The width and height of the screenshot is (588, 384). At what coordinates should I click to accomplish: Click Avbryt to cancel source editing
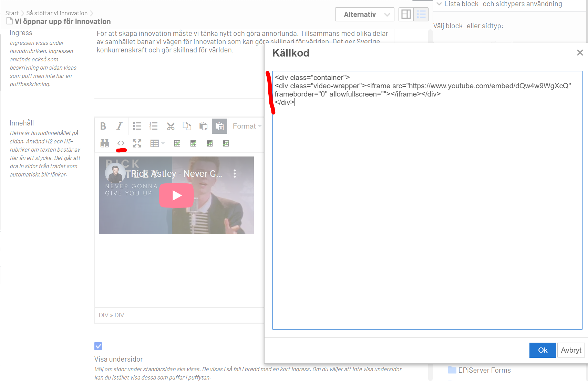(571, 350)
